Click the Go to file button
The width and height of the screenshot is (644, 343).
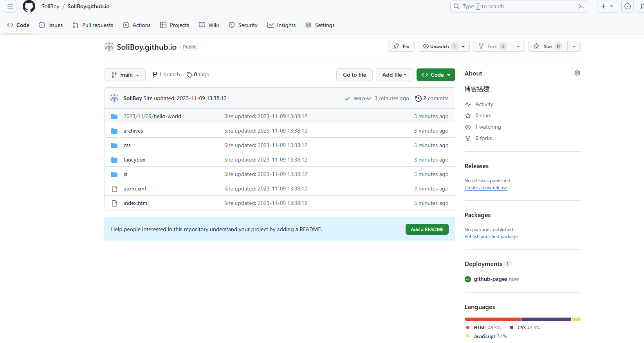click(x=355, y=75)
